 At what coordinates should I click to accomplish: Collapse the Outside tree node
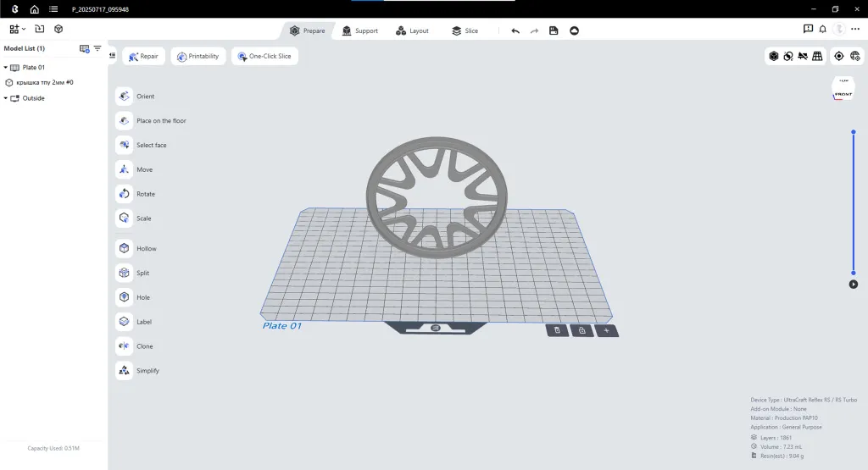coord(6,98)
